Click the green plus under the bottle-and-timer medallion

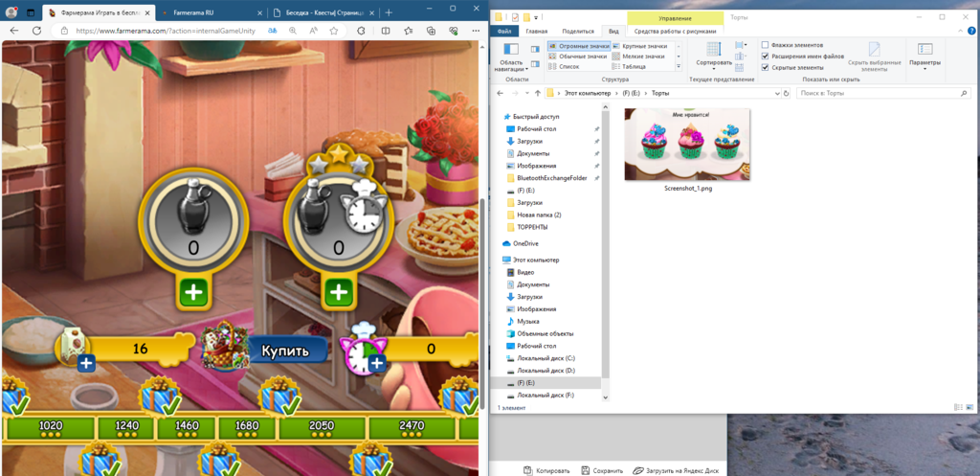[x=339, y=293]
